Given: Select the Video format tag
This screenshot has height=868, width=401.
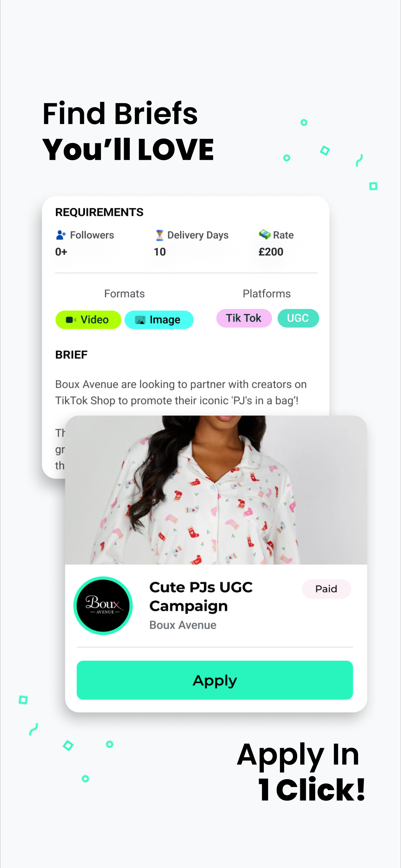Looking at the screenshot, I should pyautogui.click(x=88, y=319).
